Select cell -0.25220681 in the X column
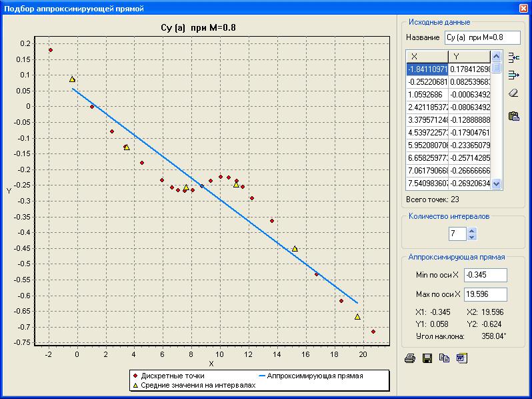 click(x=427, y=82)
